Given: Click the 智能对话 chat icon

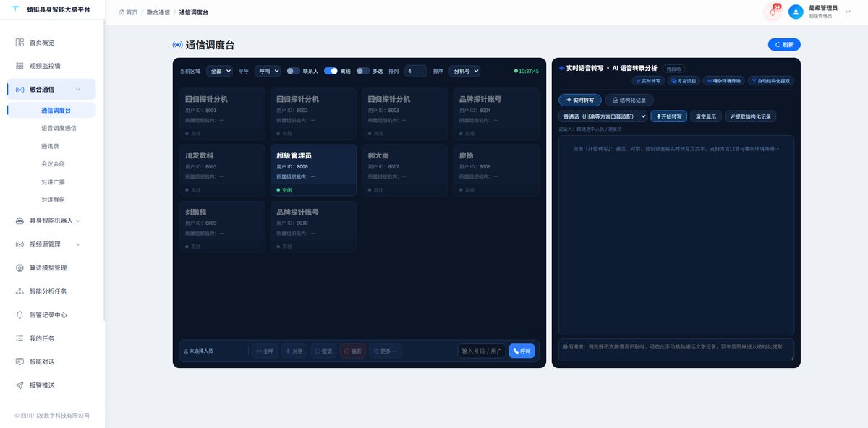Looking at the screenshot, I should click(20, 361).
